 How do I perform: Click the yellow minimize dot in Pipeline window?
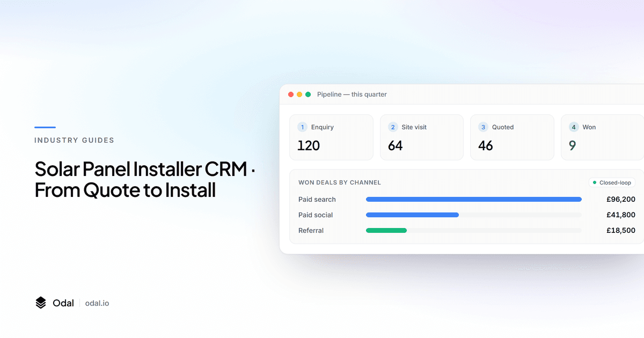click(299, 94)
